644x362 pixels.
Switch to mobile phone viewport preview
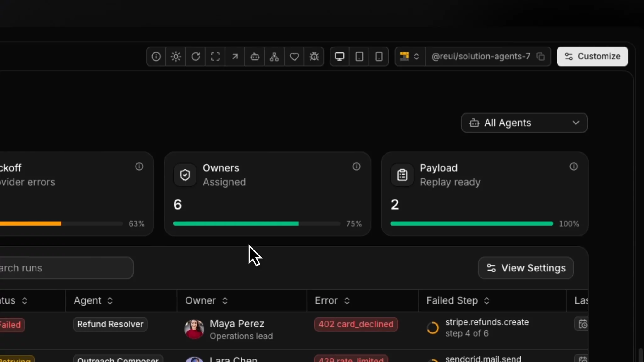pos(379,57)
